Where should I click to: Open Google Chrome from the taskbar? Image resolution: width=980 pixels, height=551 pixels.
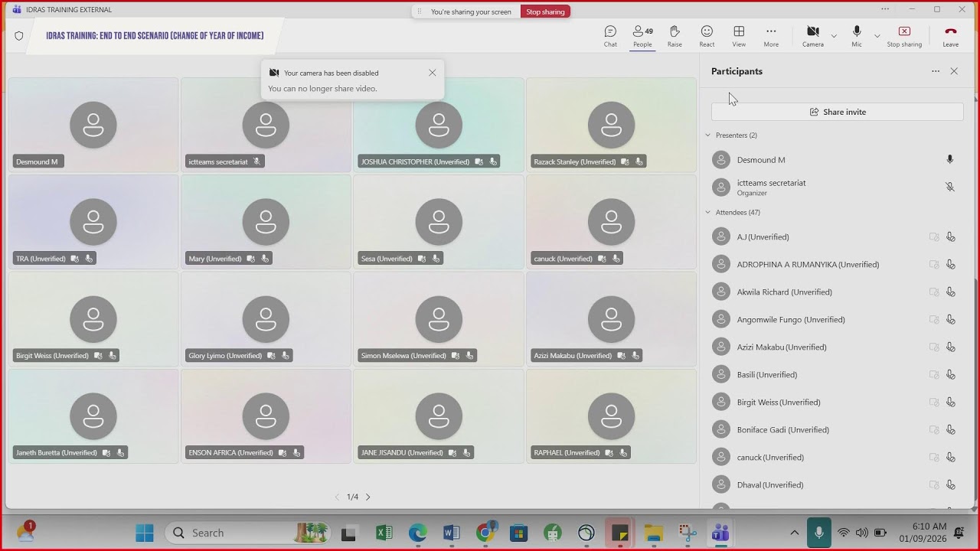click(x=485, y=533)
